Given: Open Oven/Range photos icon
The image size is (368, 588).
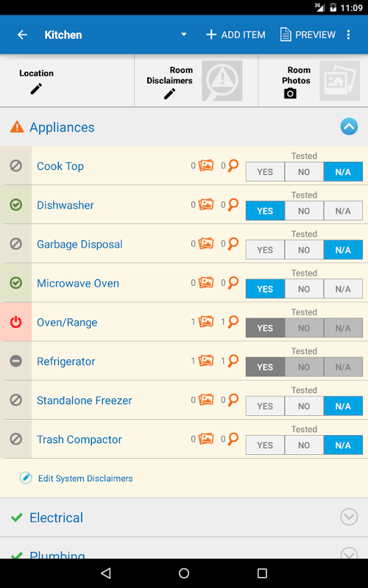Looking at the screenshot, I should tap(206, 321).
